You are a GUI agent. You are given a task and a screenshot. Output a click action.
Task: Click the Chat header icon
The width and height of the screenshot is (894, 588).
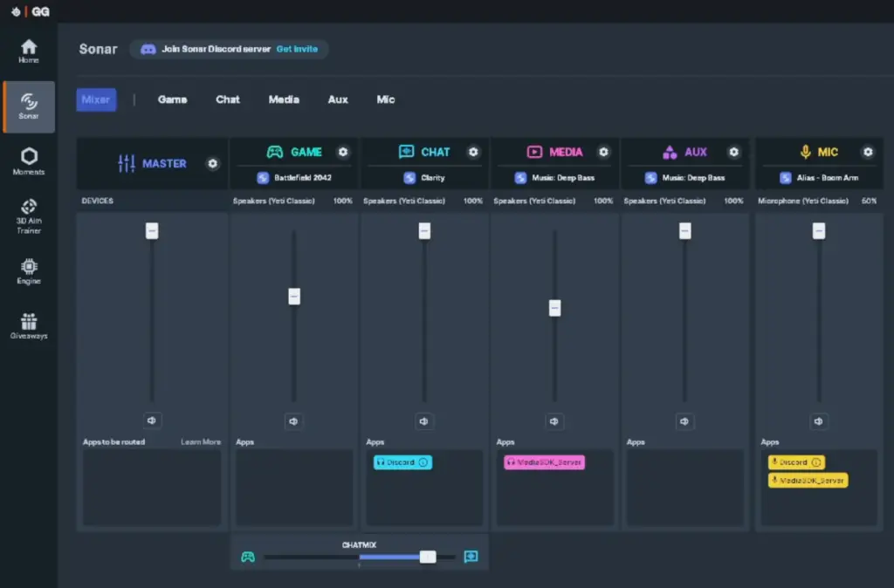pos(406,152)
